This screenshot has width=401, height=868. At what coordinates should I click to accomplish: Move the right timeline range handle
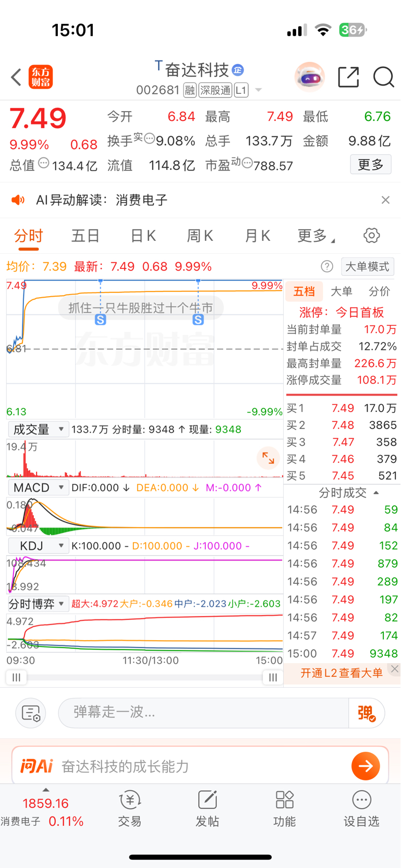pyautogui.click(x=273, y=677)
